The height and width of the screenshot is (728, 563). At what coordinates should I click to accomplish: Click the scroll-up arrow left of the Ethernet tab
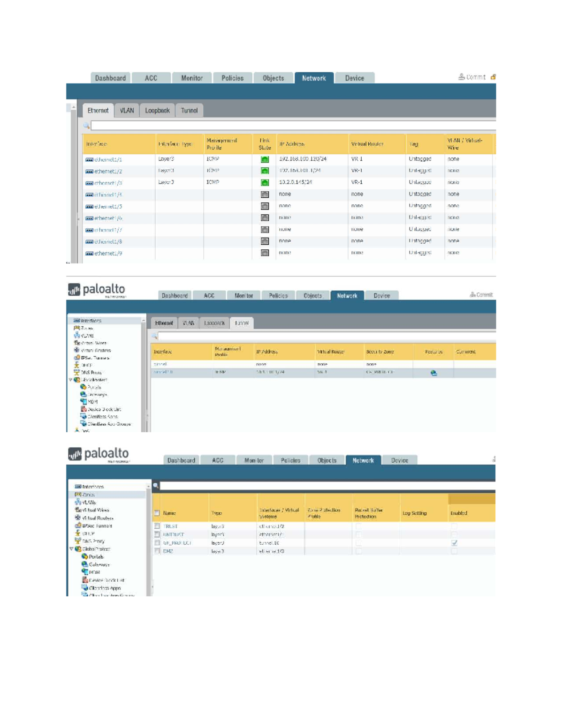(x=73, y=107)
